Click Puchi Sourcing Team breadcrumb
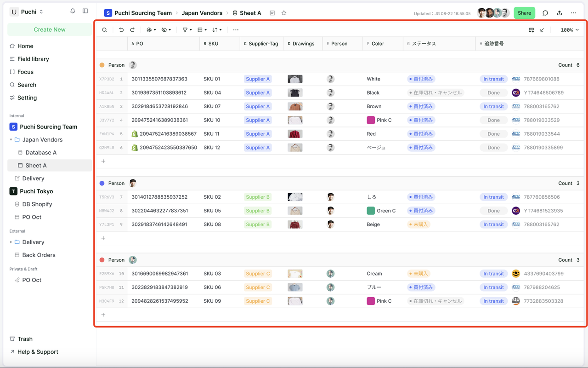588x368 pixels. (138, 13)
